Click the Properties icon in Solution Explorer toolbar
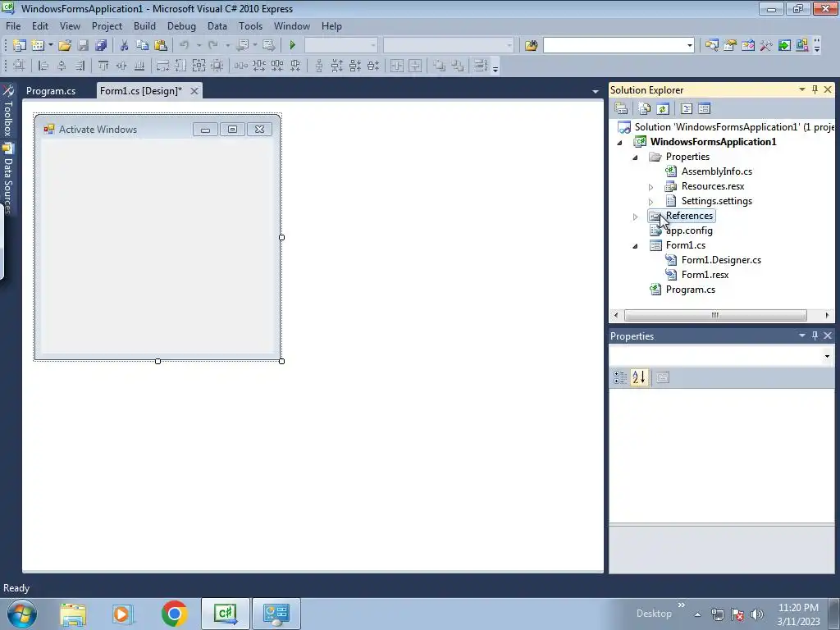 point(621,109)
